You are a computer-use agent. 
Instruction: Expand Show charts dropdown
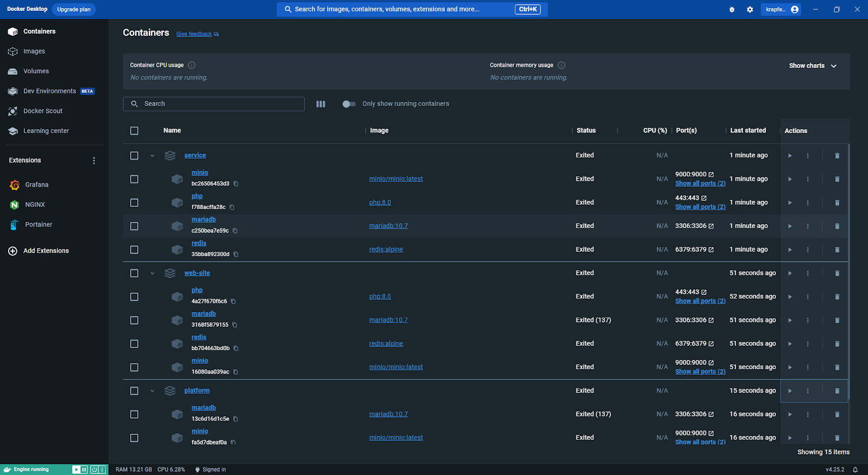click(813, 66)
